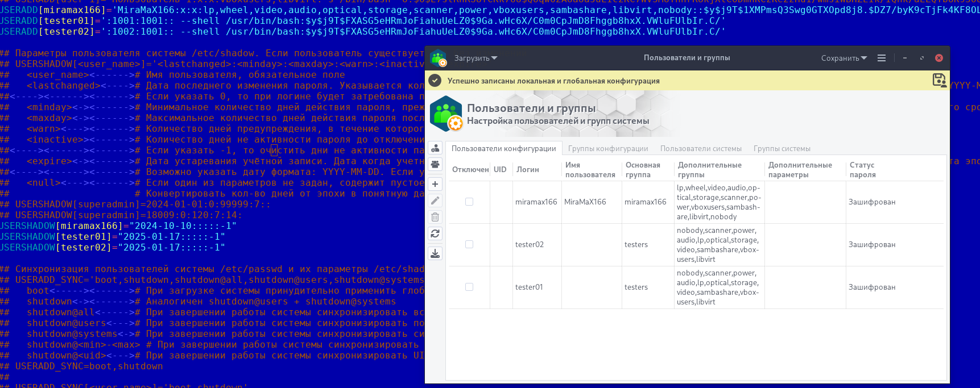Click USERADD_SYNC=boot,shutdown line in editor
This screenshot has width=980, height=388.
[x=81, y=366]
